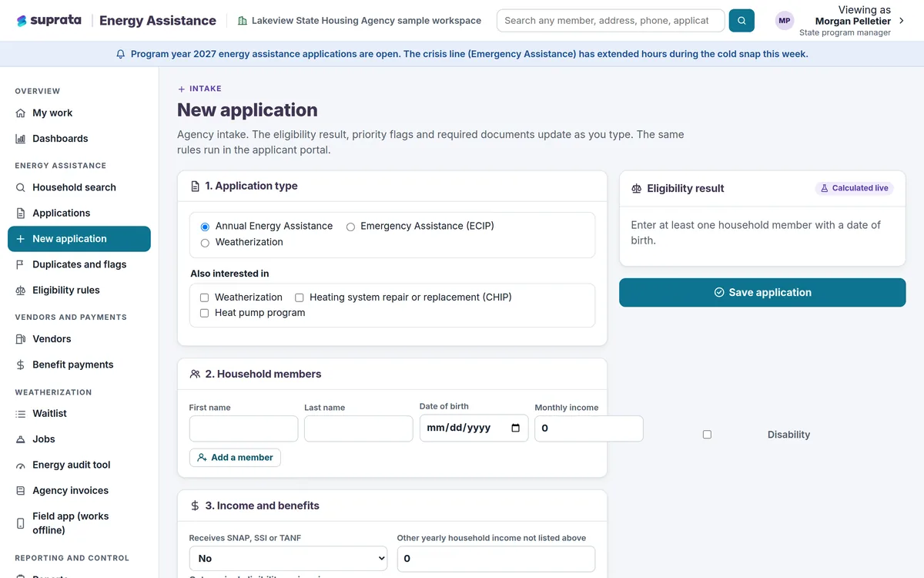
Task: Click the Duplicates and flags flag icon
Action: coord(21,264)
